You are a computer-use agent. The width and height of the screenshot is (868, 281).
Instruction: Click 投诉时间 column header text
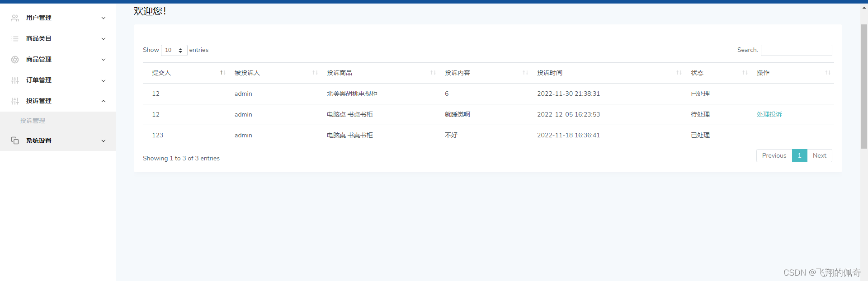click(x=549, y=73)
